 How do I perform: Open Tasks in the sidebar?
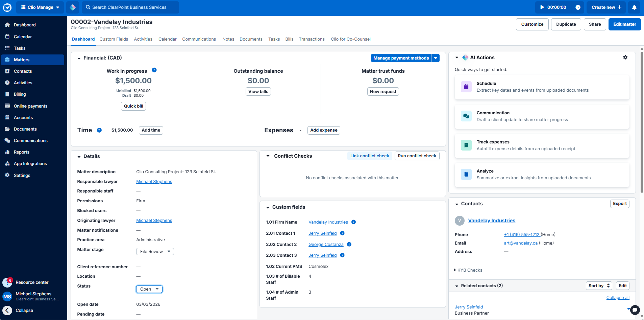click(x=32, y=48)
